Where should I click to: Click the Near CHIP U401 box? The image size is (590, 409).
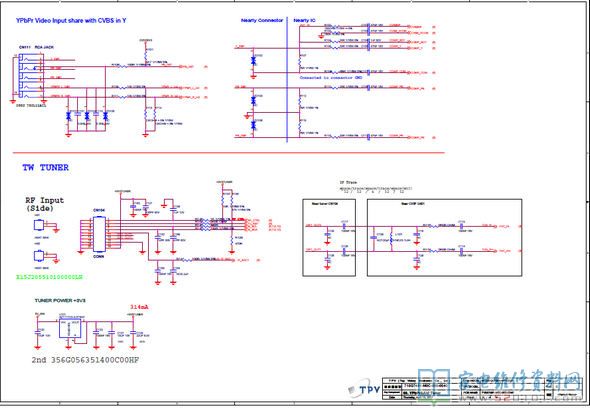tap(444, 237)
